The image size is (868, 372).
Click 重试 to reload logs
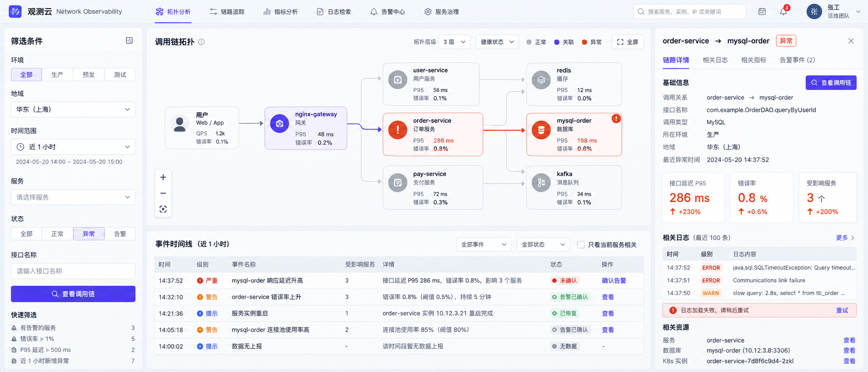(842, 310)
